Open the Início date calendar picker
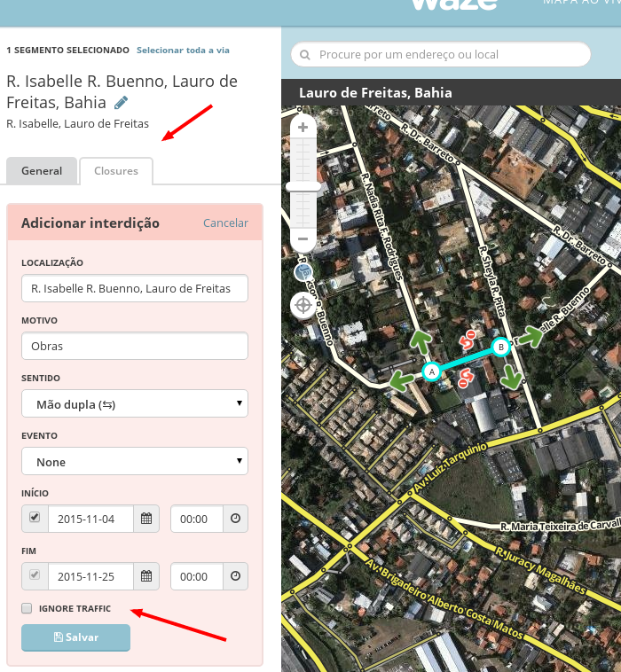Viewport: 621px width, 672px height. point(146,519)
